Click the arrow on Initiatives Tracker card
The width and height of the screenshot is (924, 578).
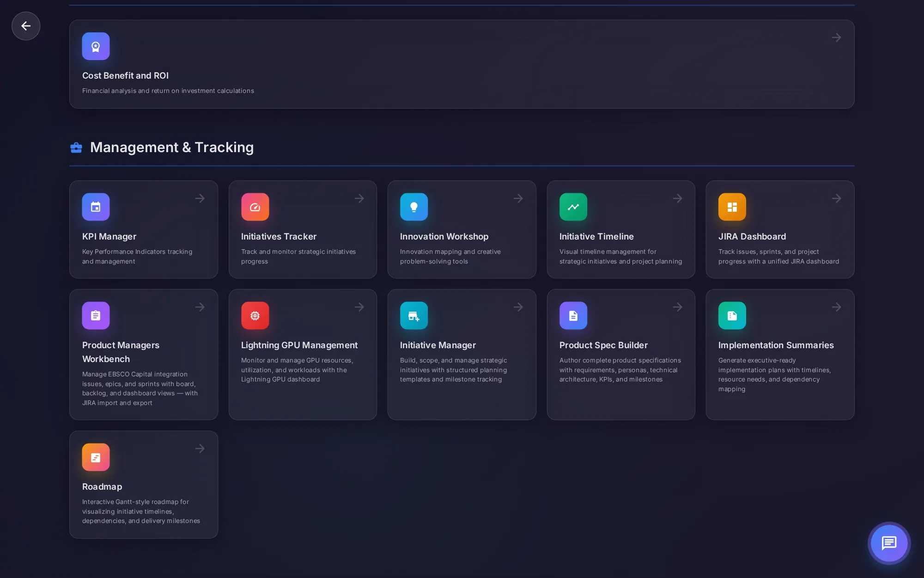359,198
